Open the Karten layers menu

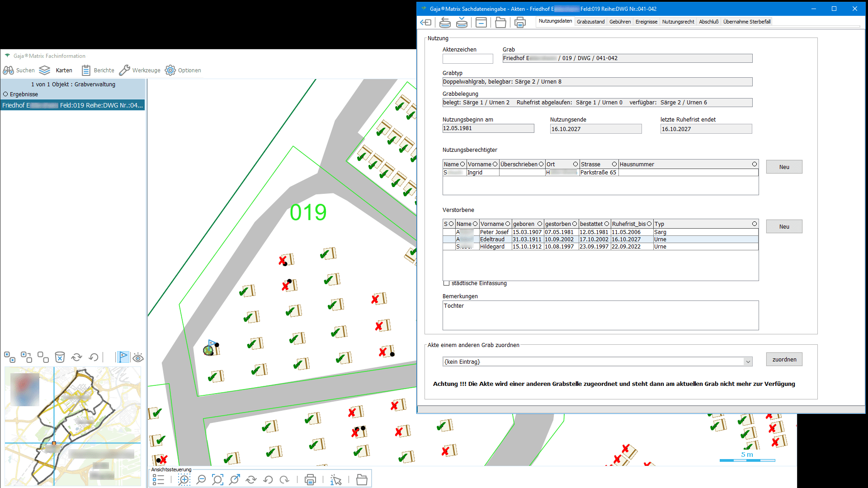tap(56, 70)
